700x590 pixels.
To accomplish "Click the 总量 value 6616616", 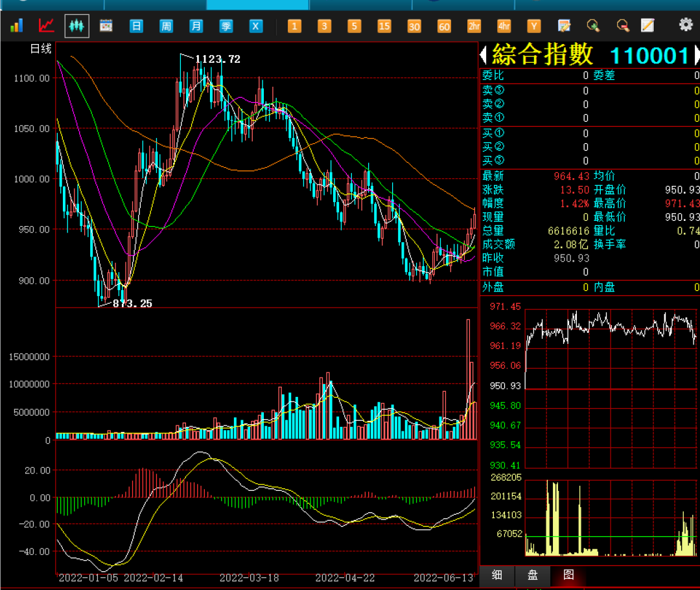I will pyautogui.click(x=569, y=231).
